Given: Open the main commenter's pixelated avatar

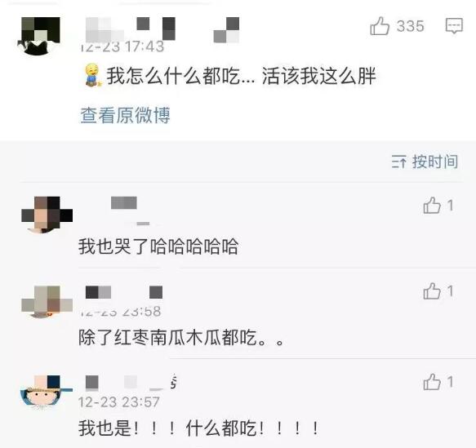Looking at the screenshot, I should click(x=40, y=36).
